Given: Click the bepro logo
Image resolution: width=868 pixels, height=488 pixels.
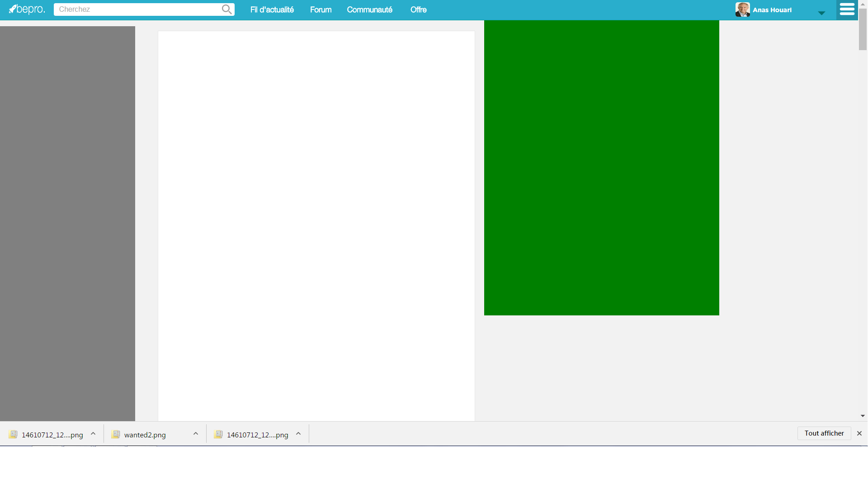Looking at the screenshot, I should tap(27, 9).
